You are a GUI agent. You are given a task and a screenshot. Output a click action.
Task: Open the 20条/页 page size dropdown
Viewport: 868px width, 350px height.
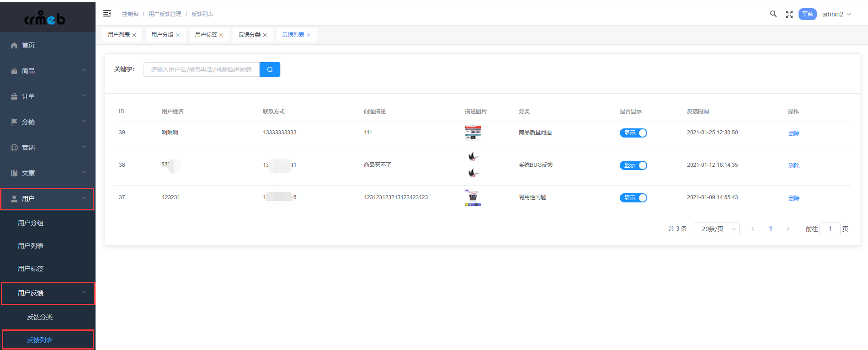tap(716, 229)
